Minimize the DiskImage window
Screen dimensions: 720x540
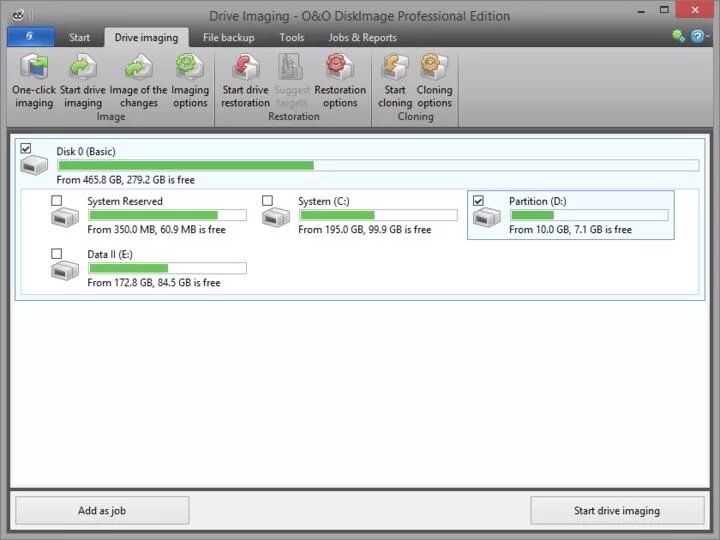[641, 11]
